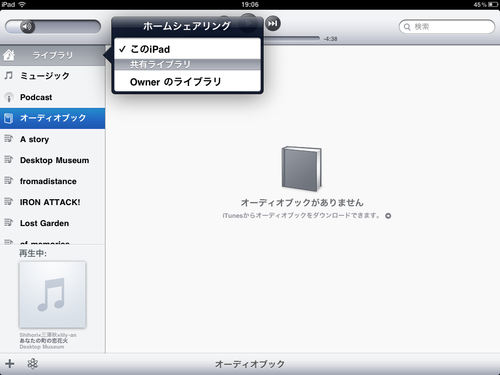Open the Lost Garden playlist
This screenshot has width=500, height=375.
[52, 223]
